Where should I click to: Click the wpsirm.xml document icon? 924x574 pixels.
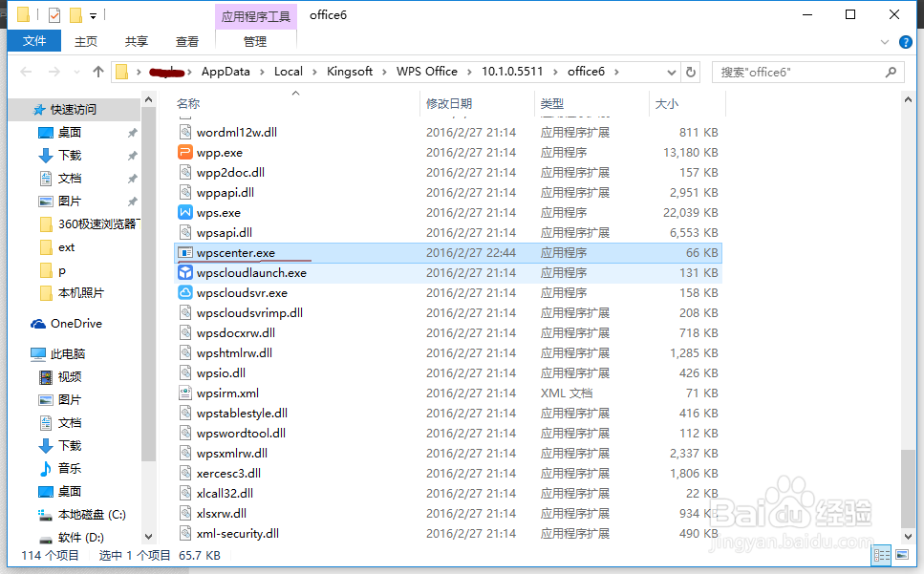pyautogui.click(x=185, y=393)
